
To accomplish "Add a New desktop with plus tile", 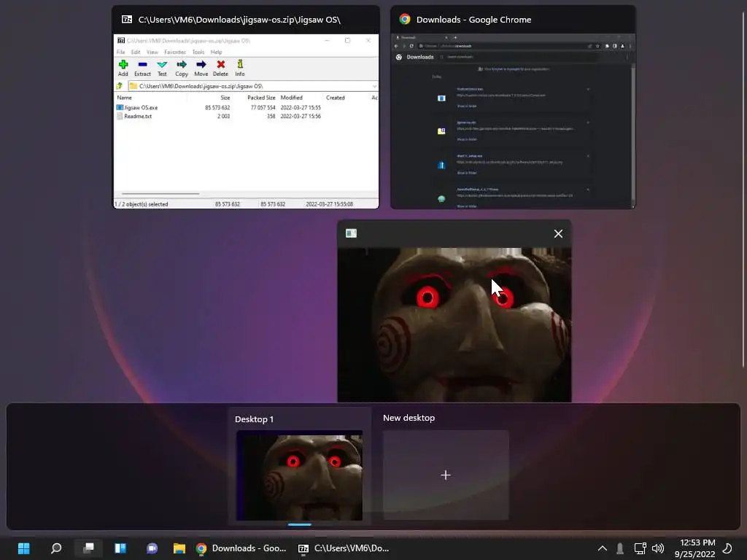I will pyautogui.click(x=446, y=475).
